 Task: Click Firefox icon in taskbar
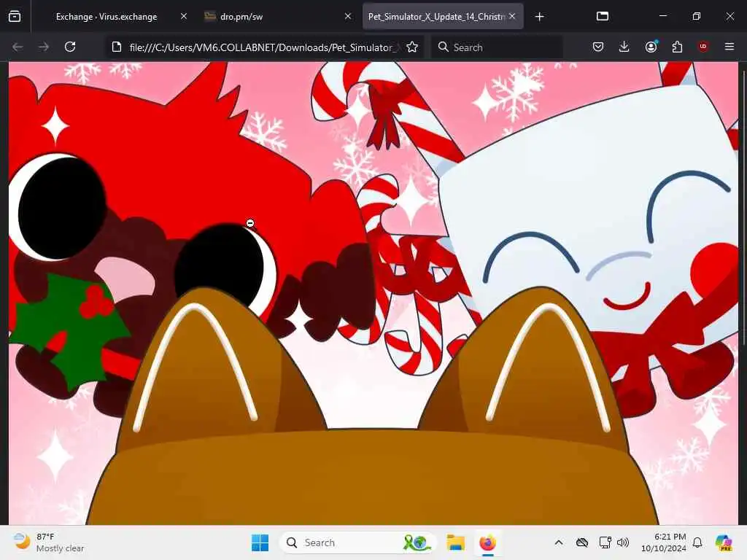point(487,542)
